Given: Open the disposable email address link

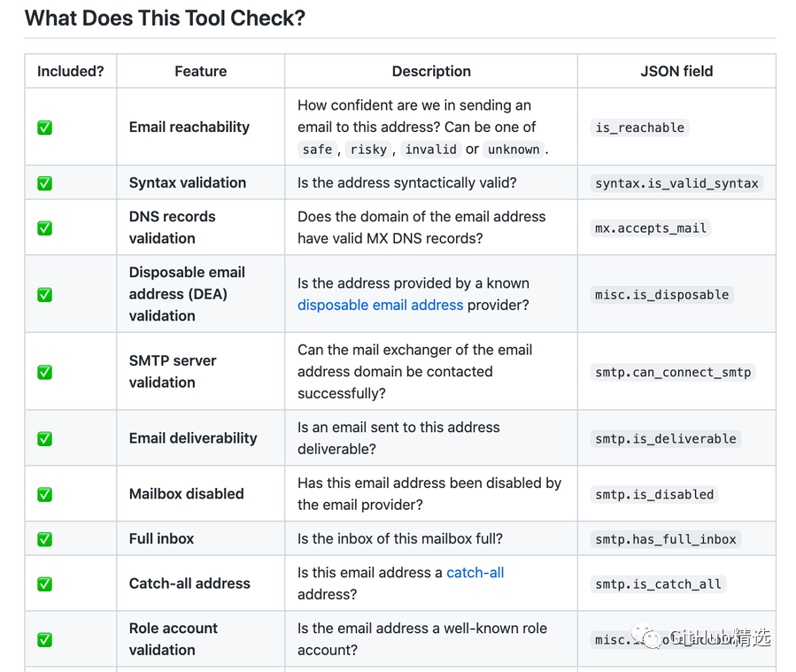Looking at the screenshot, I should click(x=380, y=305).
